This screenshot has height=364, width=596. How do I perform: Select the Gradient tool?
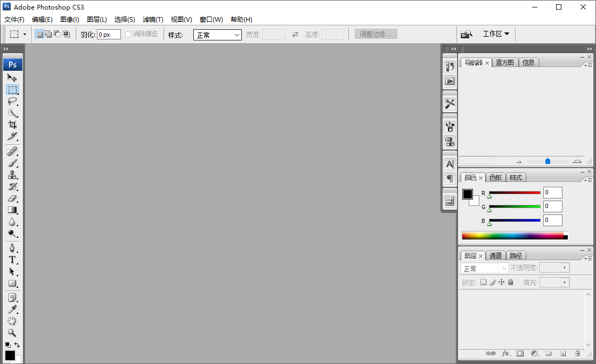(x=13, y=210)
